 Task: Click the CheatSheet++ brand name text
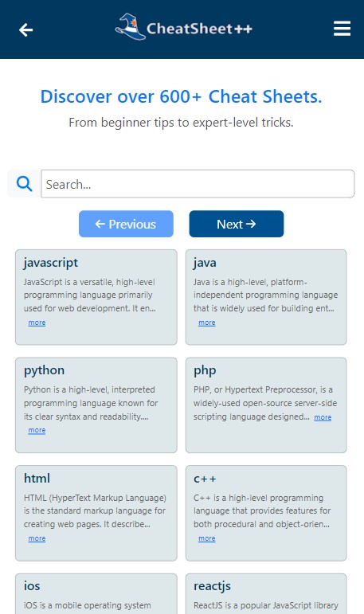coord(199,29)
